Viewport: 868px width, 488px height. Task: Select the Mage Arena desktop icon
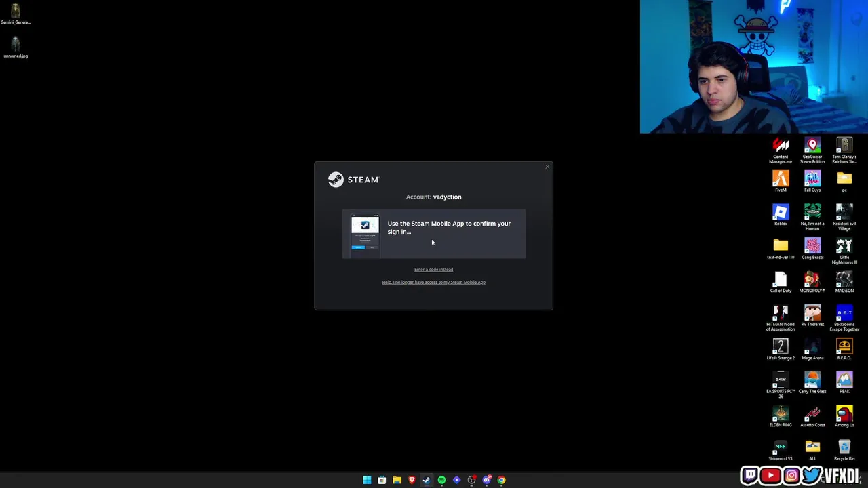tap(812, 349)
